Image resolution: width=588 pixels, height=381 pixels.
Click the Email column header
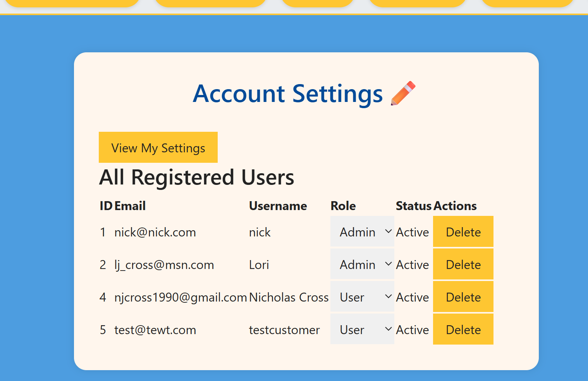tap(130, 206)
